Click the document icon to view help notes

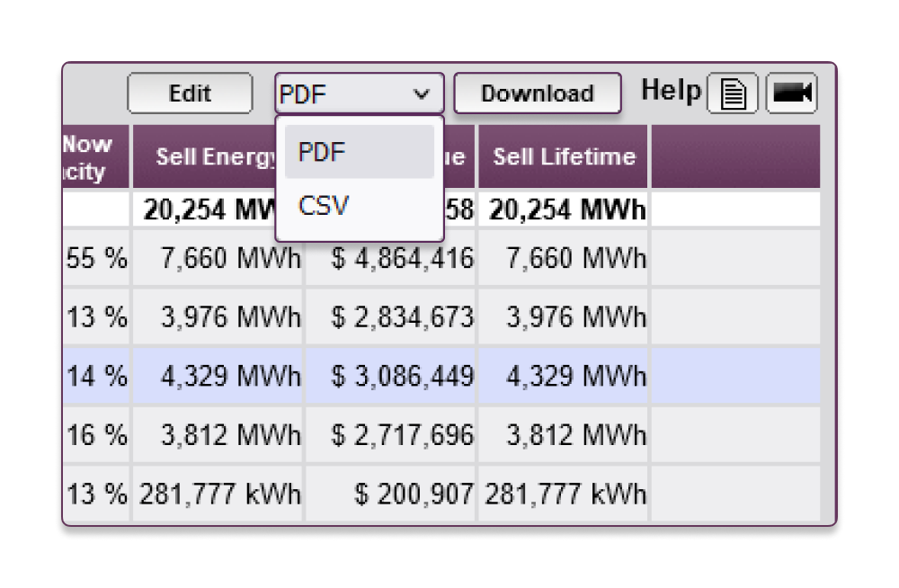733,93
